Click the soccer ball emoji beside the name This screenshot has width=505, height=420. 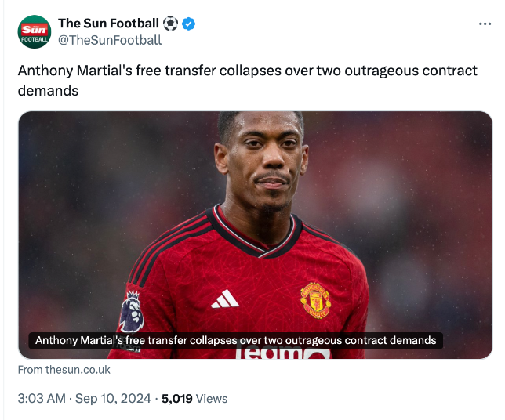tap(171, 24)
